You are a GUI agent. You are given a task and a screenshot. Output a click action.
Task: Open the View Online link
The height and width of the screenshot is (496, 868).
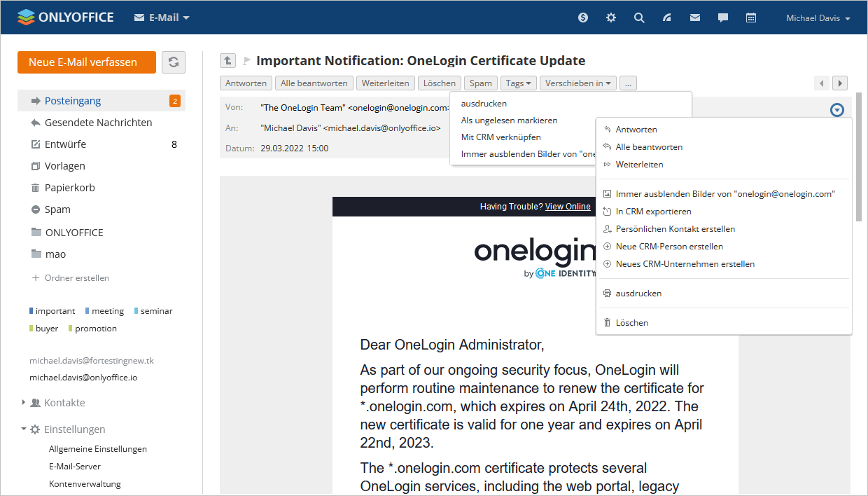click(x=568, y=207)
